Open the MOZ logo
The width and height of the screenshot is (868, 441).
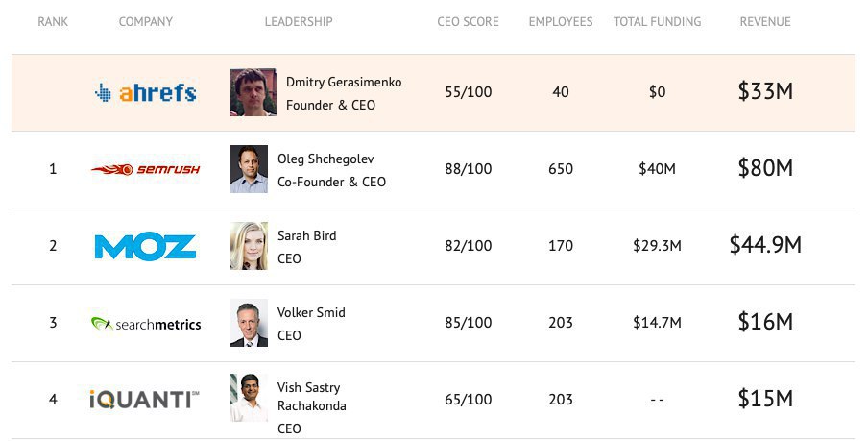[146, 246]
